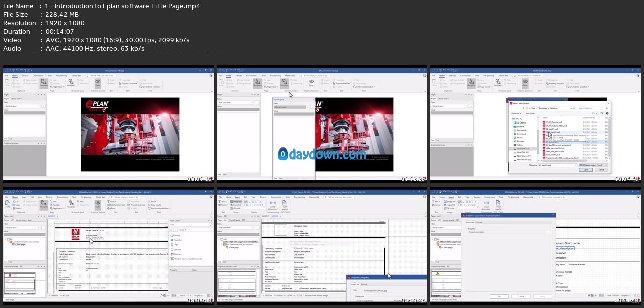The width and height of the screenshot is (644, 308).
Task: Open This PC in file dialog sidebar
Action: tap(517, 119)
